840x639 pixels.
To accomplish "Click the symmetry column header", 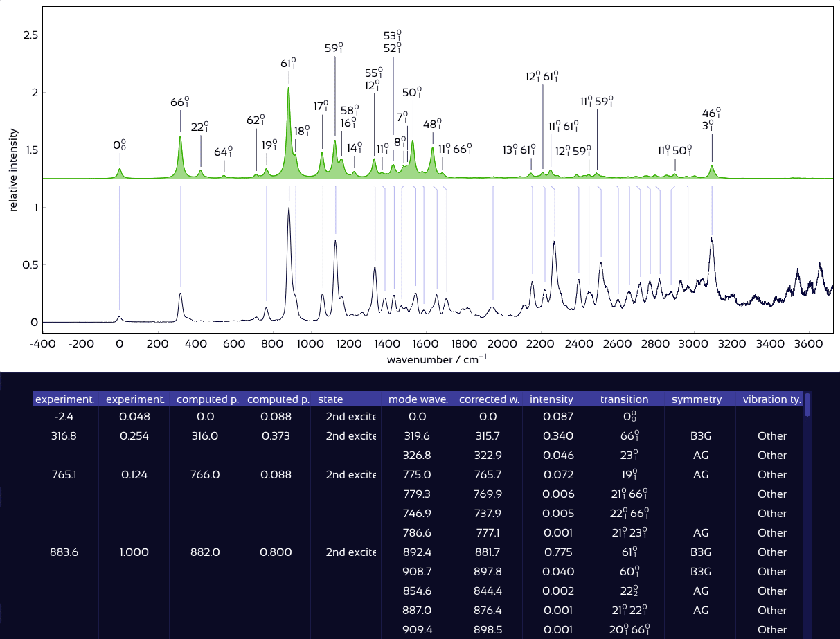I will tap(697, 399).
